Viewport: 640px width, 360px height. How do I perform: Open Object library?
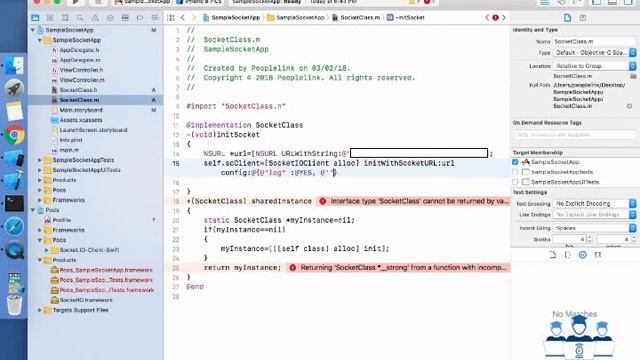pyautogui.click(x=582, y=255)
